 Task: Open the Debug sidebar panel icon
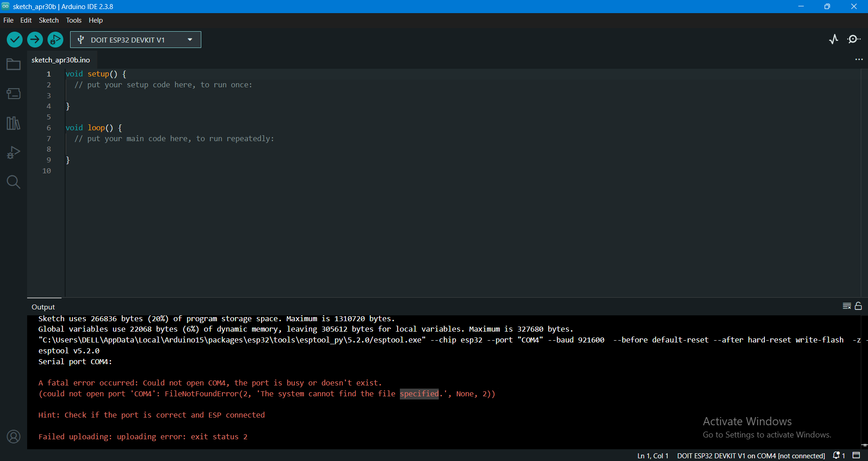[x=14, y=152]
